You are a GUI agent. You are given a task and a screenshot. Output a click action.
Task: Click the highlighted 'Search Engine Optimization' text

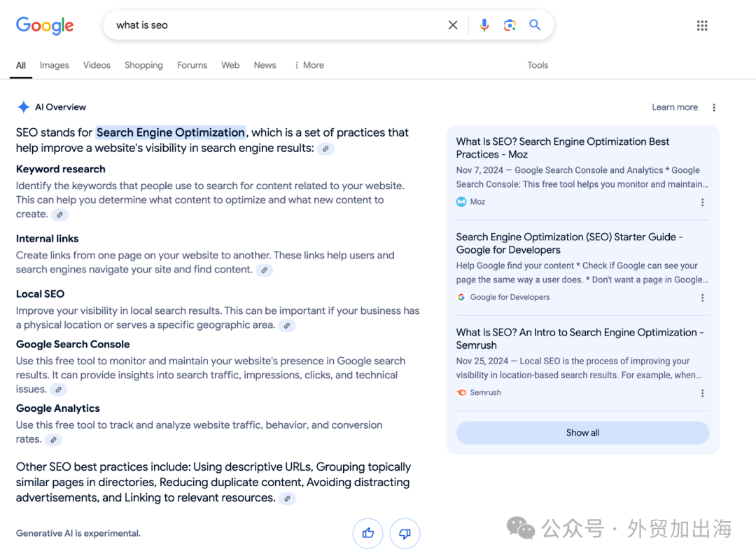[171, 132]
